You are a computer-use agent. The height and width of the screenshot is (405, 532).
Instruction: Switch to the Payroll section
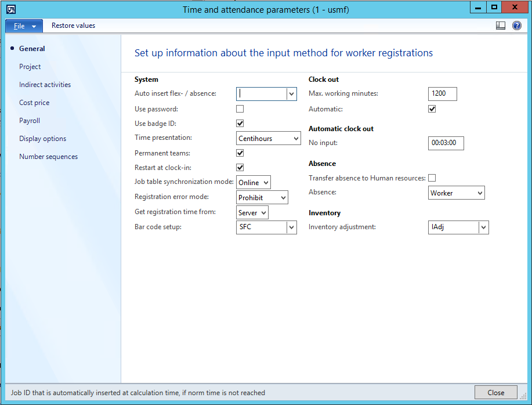tap(30, 121)
